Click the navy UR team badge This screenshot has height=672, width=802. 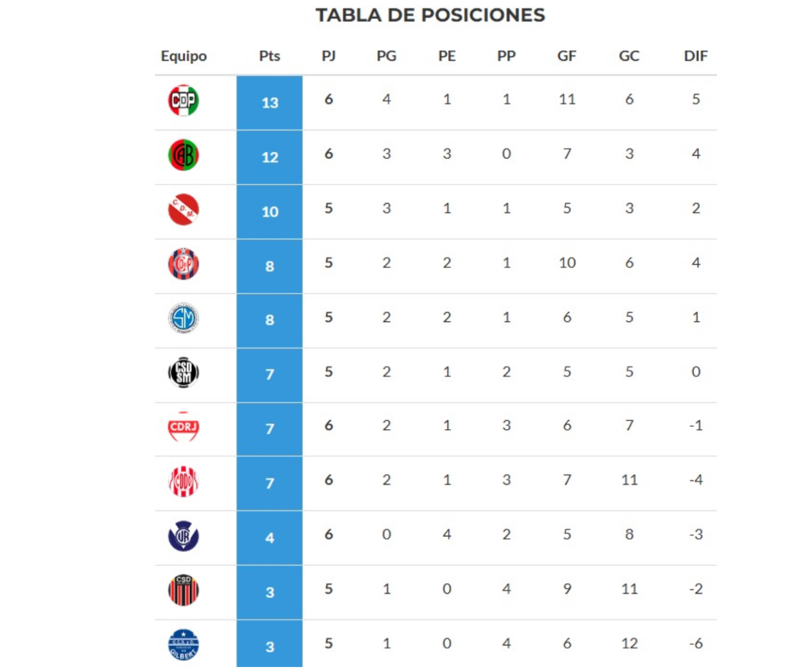tap(183, 536)
